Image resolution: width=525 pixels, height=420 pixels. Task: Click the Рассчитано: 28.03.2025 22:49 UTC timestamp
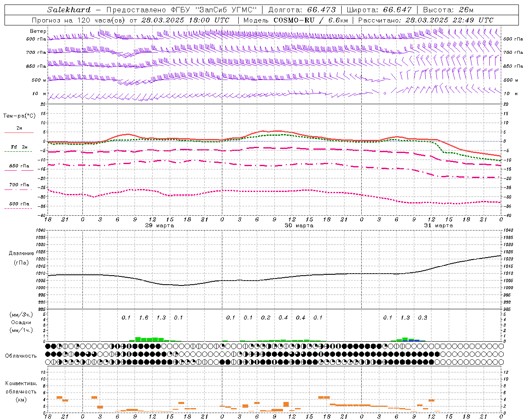coord(426,20)
